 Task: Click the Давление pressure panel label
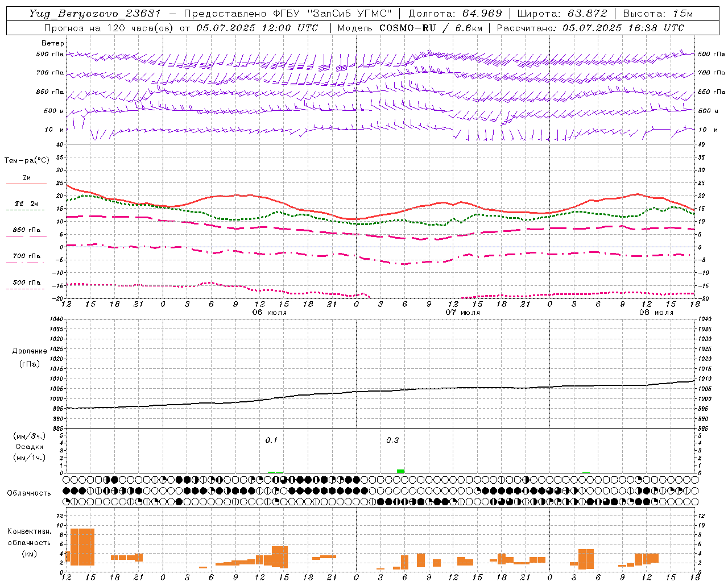[x=30, y=351]
